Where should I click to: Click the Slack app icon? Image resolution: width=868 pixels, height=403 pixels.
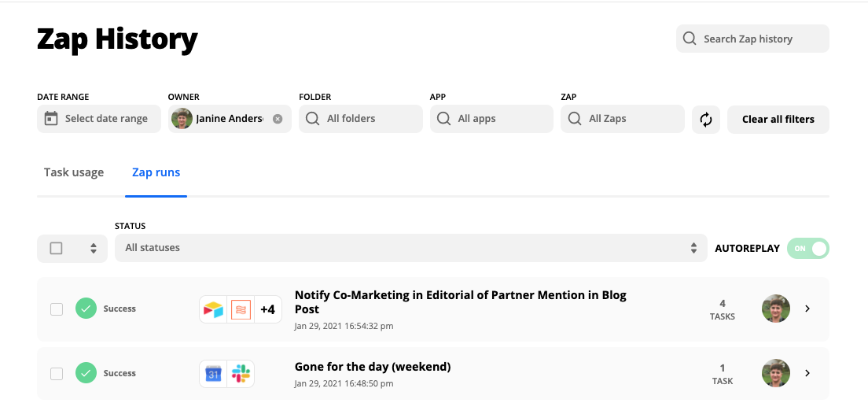240,374
